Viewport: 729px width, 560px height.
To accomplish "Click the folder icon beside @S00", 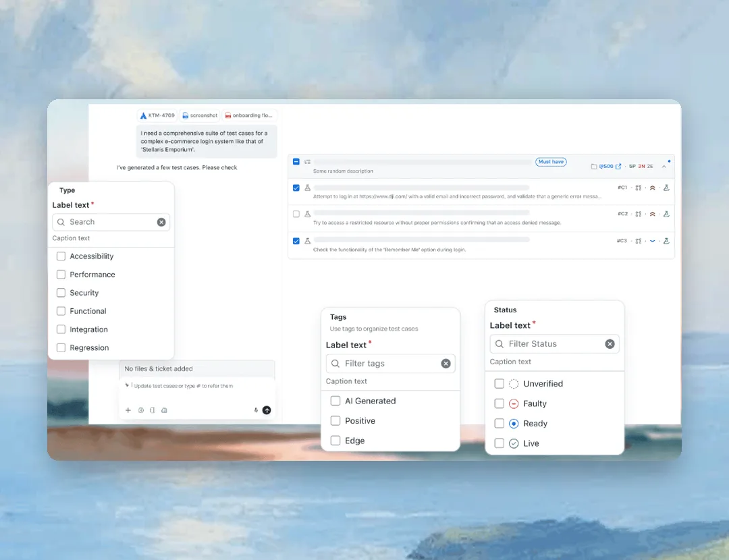I will [594, 167].
